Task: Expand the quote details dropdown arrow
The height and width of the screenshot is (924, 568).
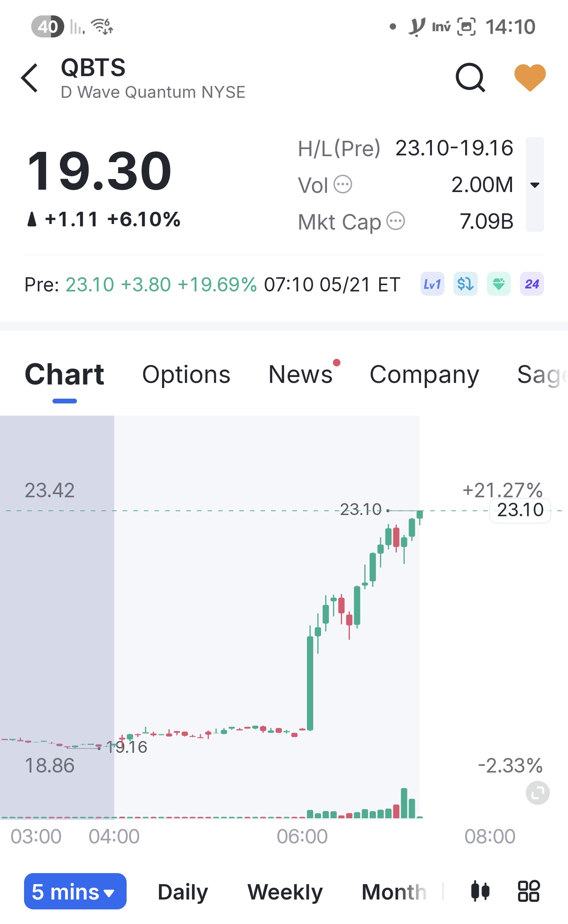Action: click(x=535, y=185)
